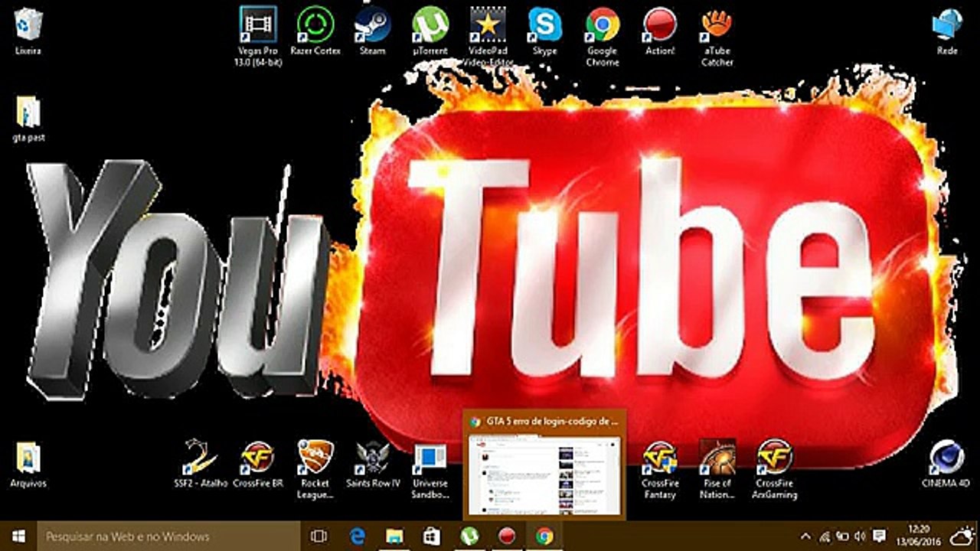Switch to Chrome on the taskbar
Image resolution: width=980 pixels, height=551 pixels.
(544, 536)
